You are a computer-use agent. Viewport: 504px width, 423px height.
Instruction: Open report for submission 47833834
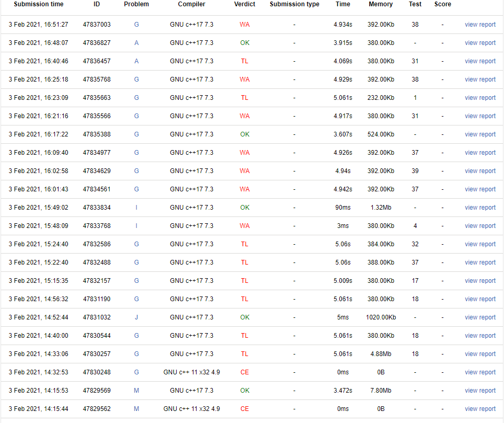point(480,208)
